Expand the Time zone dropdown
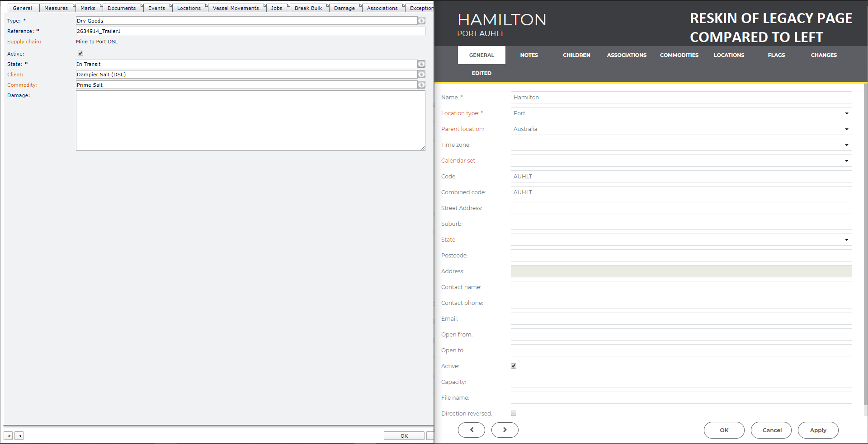868x444 pixels. click(x=846, y=145)
